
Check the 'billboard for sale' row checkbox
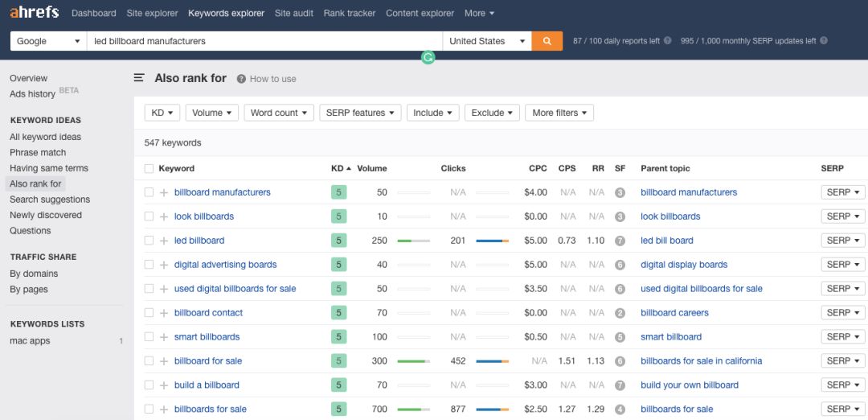click(149, 360)
